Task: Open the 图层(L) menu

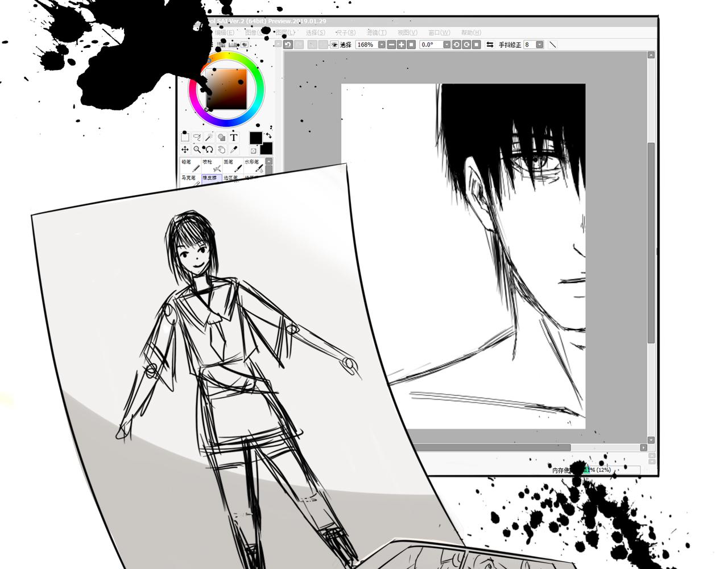Action: pos(286,32)
